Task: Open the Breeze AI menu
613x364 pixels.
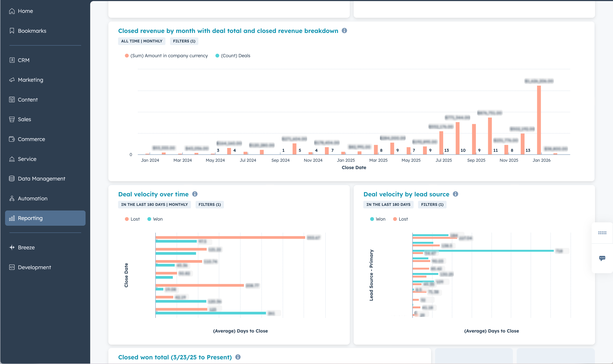Action: 26,247
